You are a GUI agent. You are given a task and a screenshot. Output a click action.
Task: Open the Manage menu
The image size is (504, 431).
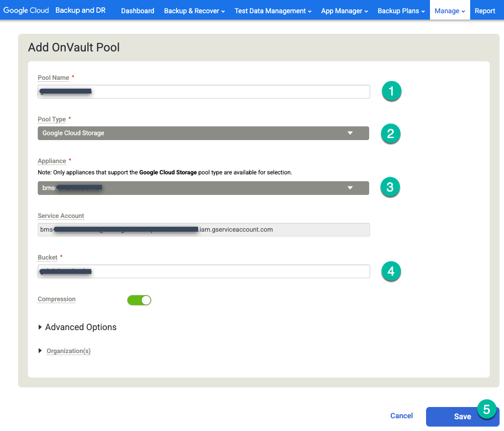point(449,10)
